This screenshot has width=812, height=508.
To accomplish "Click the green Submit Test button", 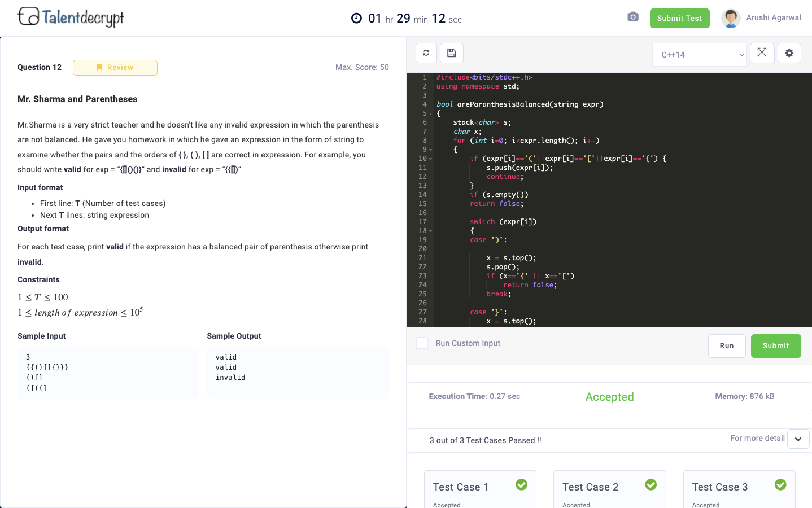I will pyautogui.click(x=679, y=18).
